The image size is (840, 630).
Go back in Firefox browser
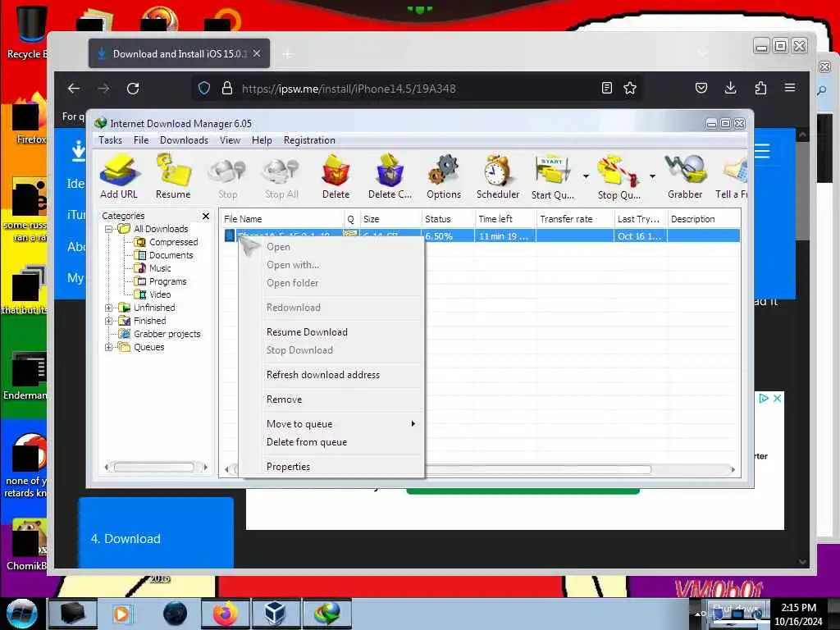point(74,89)
